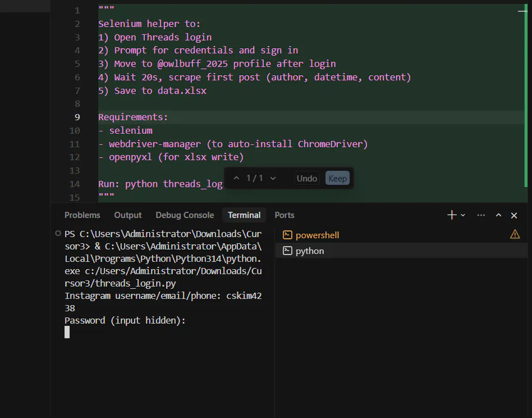
Task: Click the New Terminal plus icon
Action: coord(452,215)
